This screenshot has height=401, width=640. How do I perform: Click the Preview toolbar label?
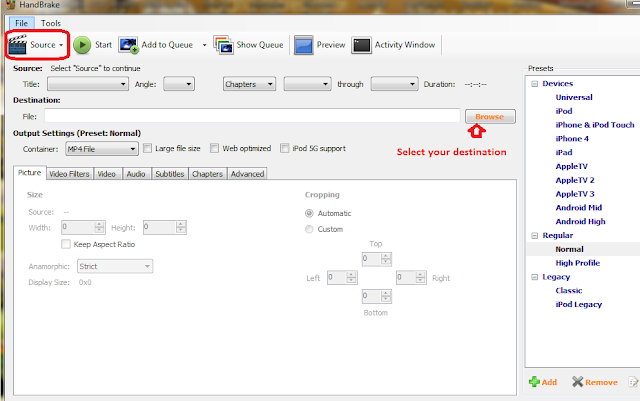coord(331,45)
